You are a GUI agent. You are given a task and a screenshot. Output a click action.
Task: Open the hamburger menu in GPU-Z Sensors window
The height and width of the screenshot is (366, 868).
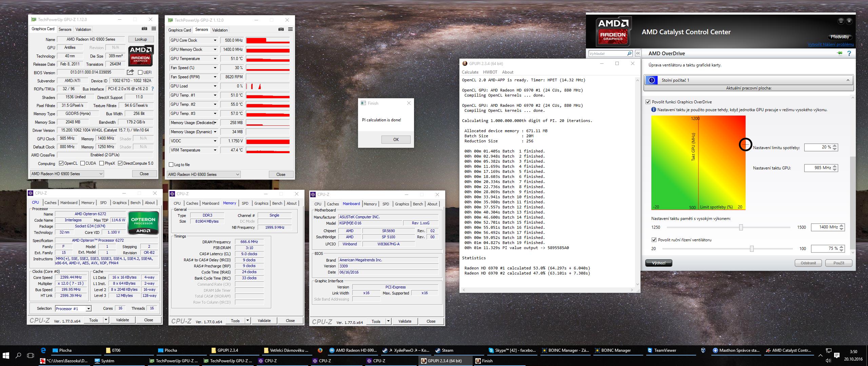[290, 29]
